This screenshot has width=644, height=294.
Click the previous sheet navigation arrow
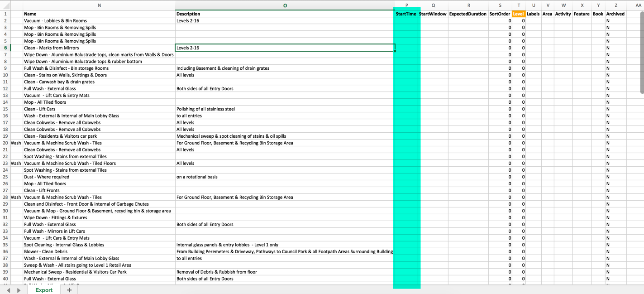coord(9,290)
